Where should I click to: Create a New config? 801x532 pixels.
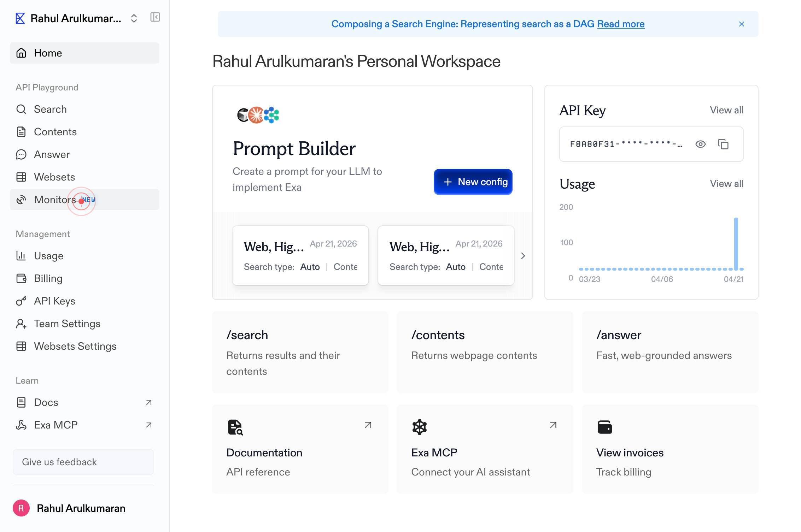pos(473,182)
